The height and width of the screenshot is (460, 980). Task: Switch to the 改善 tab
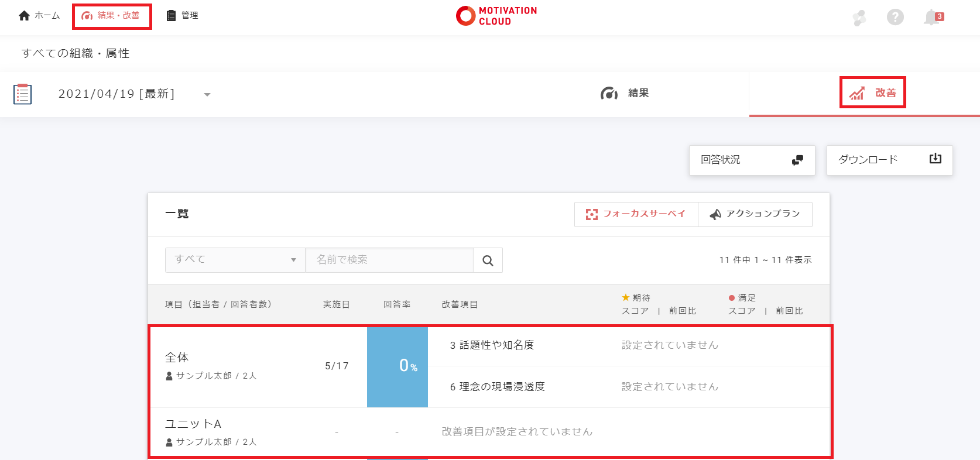(x=873, y=93)
